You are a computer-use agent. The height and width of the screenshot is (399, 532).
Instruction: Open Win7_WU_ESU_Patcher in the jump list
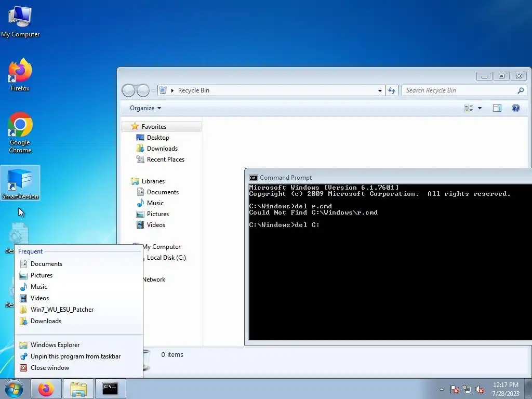pos(78,310)
